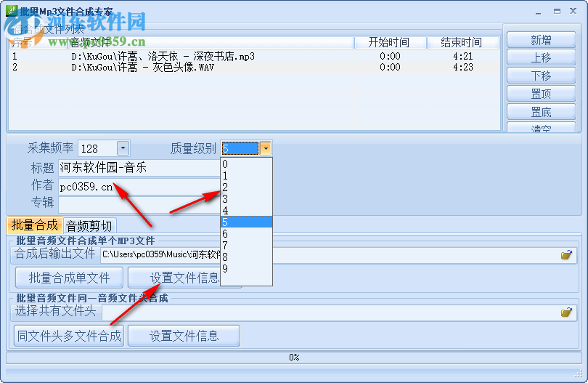The height and width of the screenshot is (383, 588).
Task: Select quality level 0 in list
Action: click(x=246, y=164)
